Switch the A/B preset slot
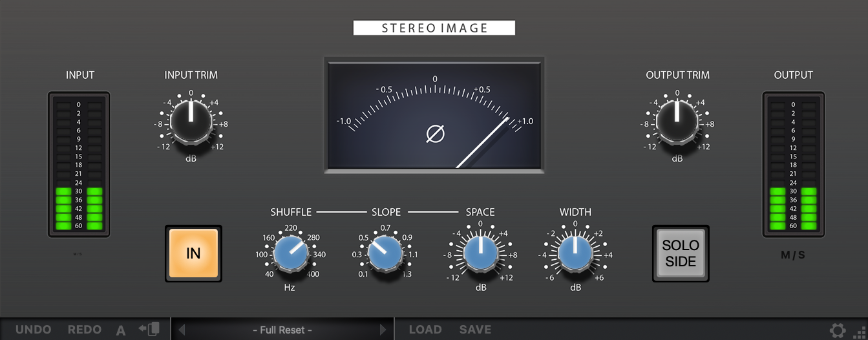 point(121,330)
